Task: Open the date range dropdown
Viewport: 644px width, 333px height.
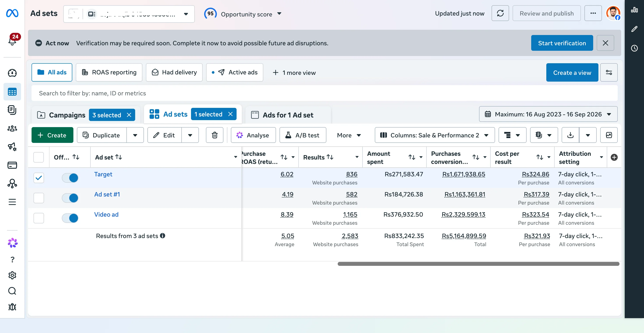Action: pos(548,114)
